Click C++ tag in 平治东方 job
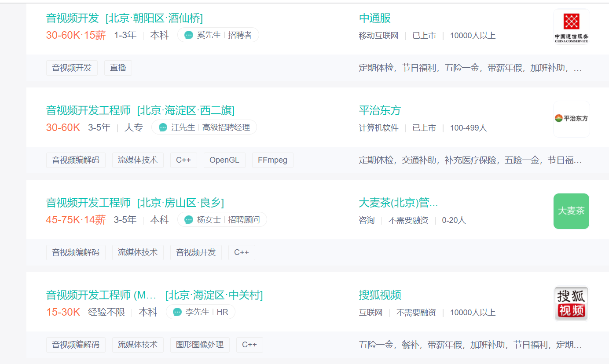Screen dimensions: 609x364 tap(183, 160)
